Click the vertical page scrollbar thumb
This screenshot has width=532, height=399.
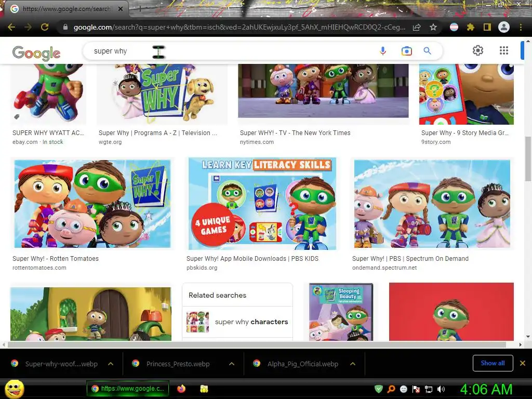[x=528, y=159]
